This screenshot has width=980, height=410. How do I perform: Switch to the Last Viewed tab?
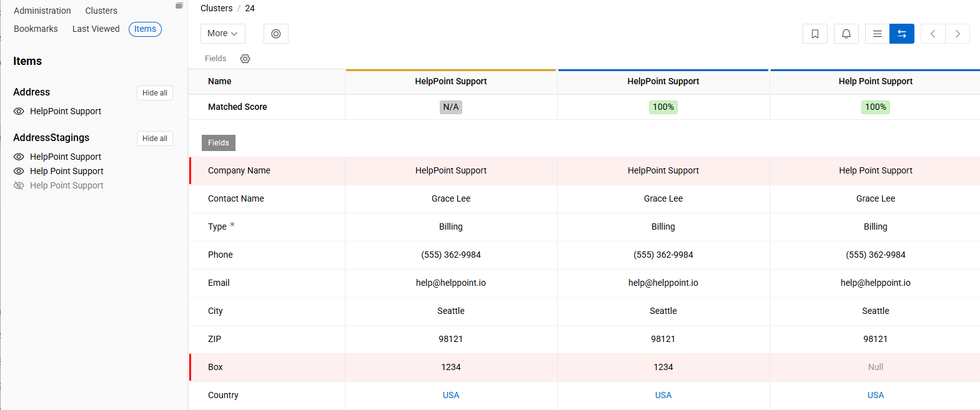click(96, 29)
